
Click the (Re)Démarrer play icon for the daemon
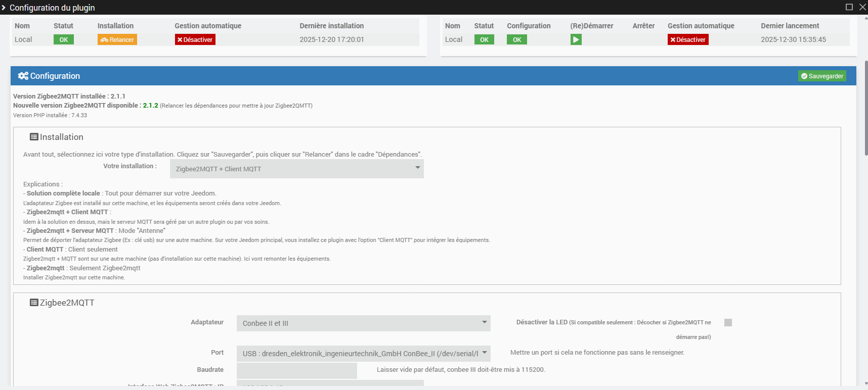click(576, 39)
